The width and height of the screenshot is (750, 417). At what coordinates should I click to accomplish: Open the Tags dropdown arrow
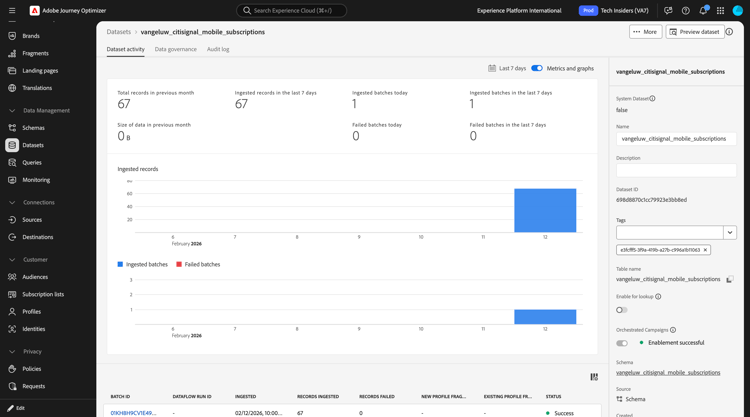tap(730, 232)
